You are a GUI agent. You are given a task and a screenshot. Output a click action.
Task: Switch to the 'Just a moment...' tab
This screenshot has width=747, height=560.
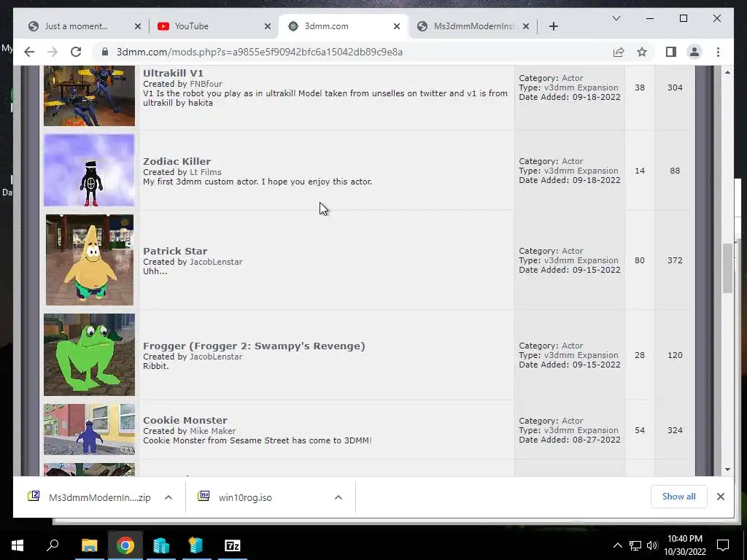point(85,26)
